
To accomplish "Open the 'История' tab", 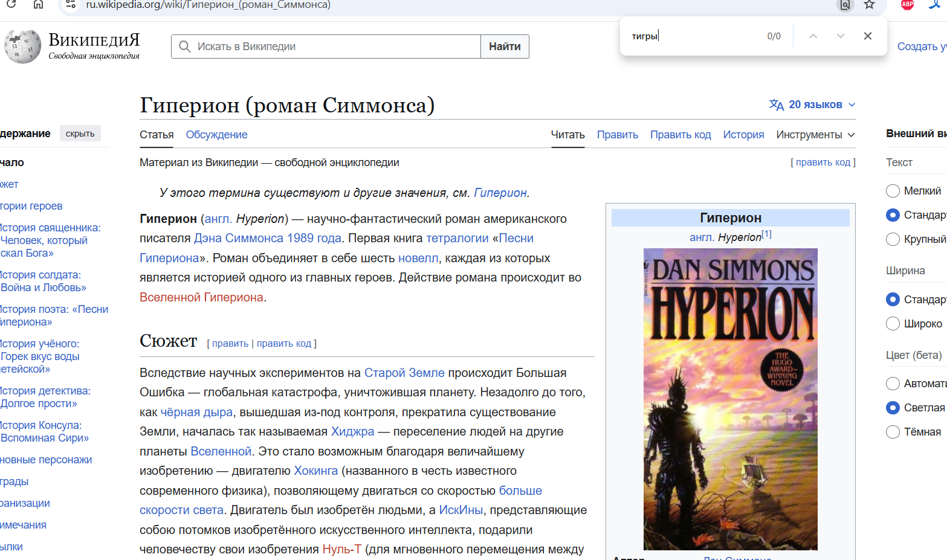I will pos(743,135).
